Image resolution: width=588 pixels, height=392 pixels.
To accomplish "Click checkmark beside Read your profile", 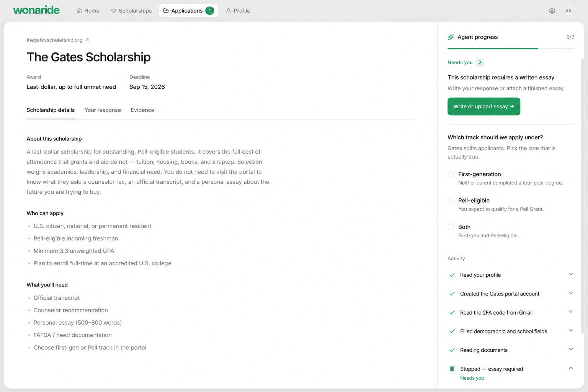I will point(452,275).
